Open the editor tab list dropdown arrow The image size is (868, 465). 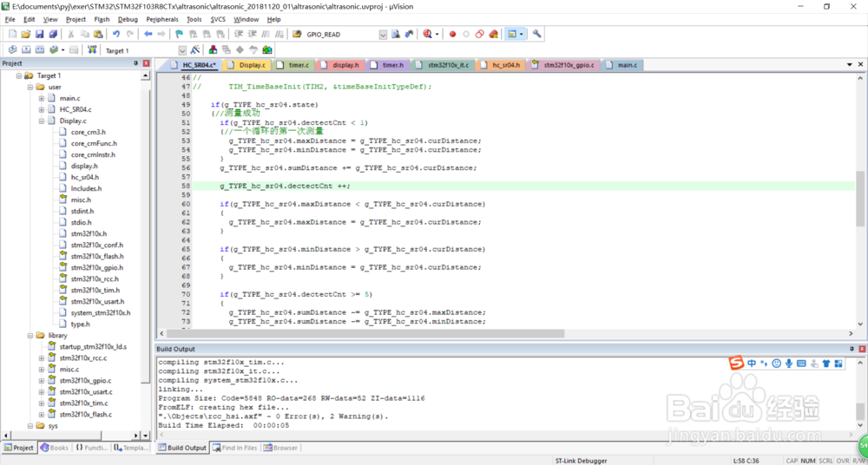[x=850, y=65]
